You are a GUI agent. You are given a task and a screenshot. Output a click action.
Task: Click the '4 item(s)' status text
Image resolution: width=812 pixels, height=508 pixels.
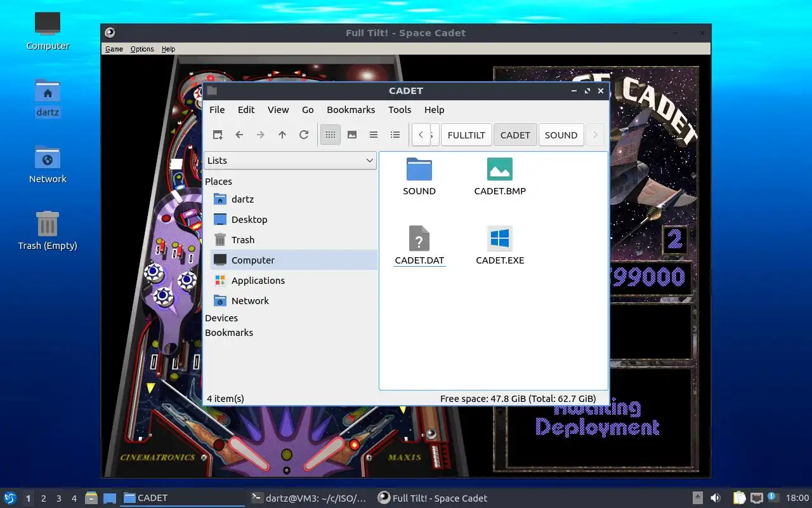225,399
